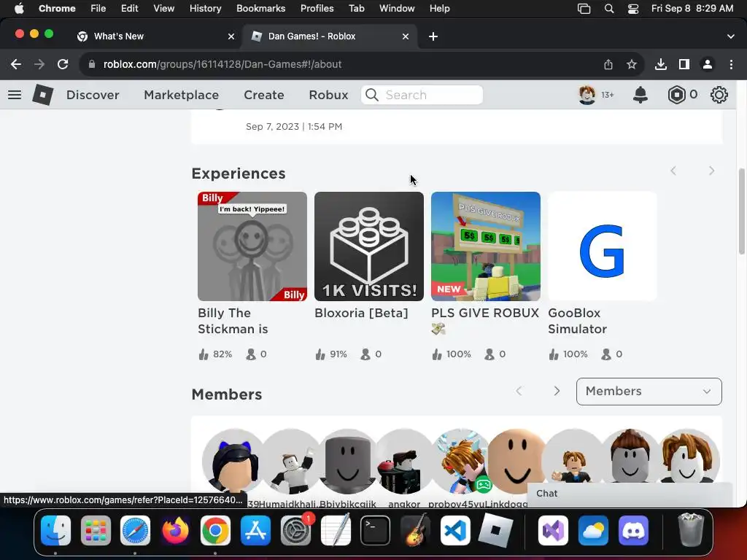This screenshot has height=560, width=747.
Task: Share this page using the share icon
Action: coord(608,64)
